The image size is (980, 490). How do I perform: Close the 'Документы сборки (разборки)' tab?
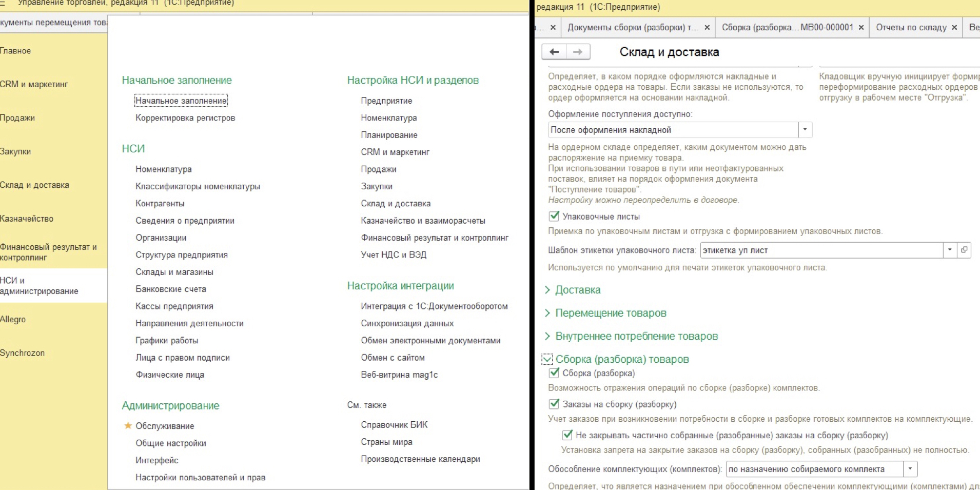pyautogui.click(x=707, y=28)
